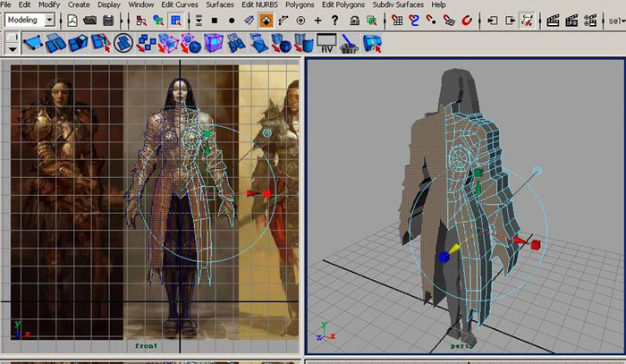The image size is (626, 364).
Task: Toggle the square points selection mask
Action: [x=215, y=21]
